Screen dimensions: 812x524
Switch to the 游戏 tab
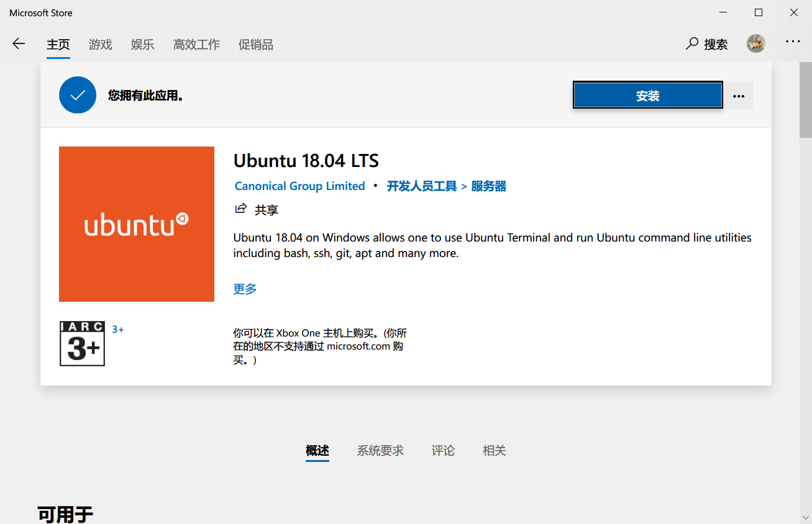(101, 45)
